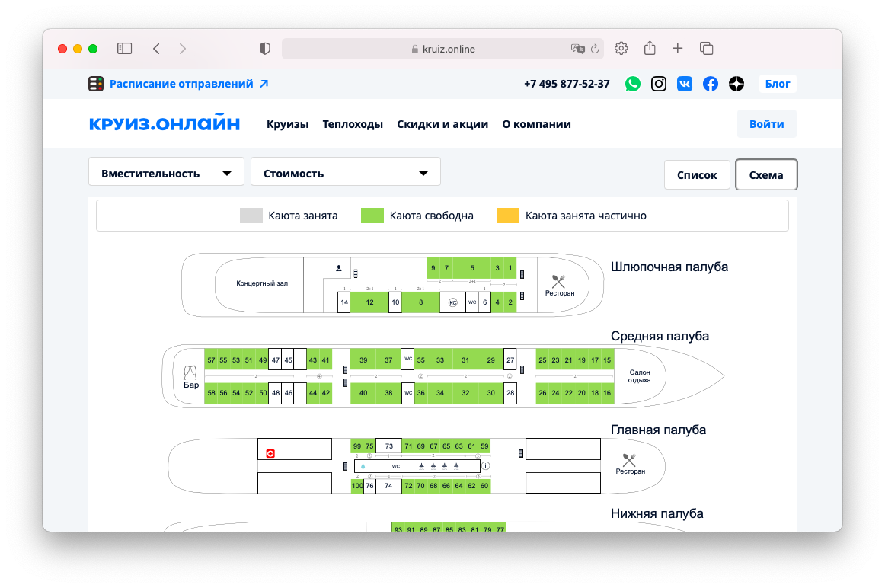Expand the Вместительность dropdown
The image size is (885, 588).
click(166, 173)
